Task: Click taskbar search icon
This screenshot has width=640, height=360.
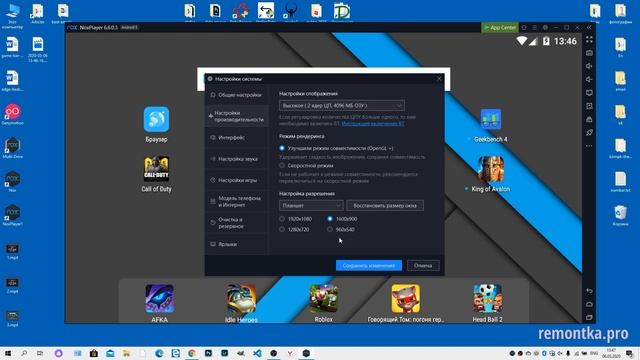Action: [24, 353]
